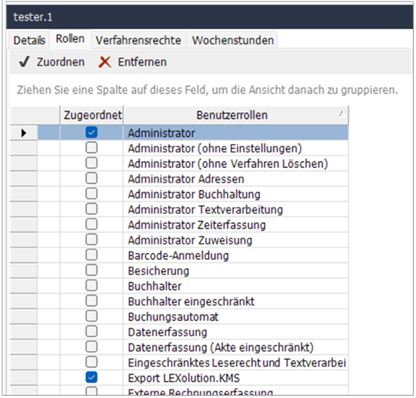Click the Zuordnen checkmark icon
This screenshot has height=398, width=416.
click(24, 62)
